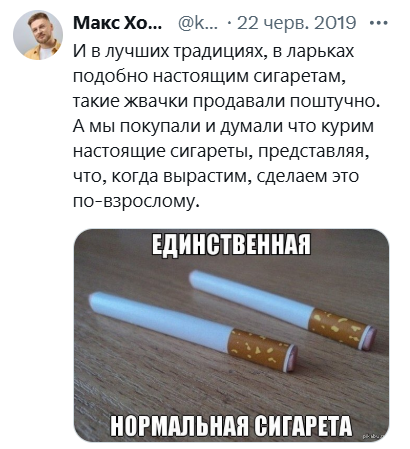Select the НОРМАЛЬНАЯ СИГАРЕТА caption at bottom

(x=231, y=426)
